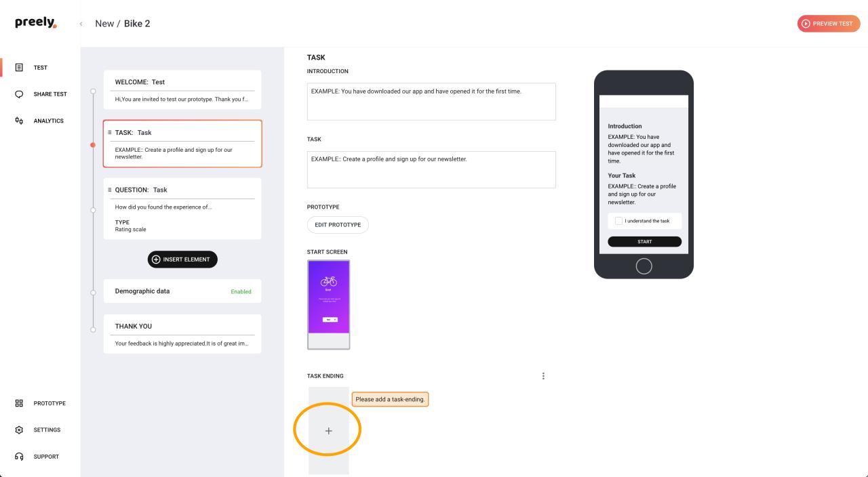Click the TASK ENDING label

tap(325, 376)
